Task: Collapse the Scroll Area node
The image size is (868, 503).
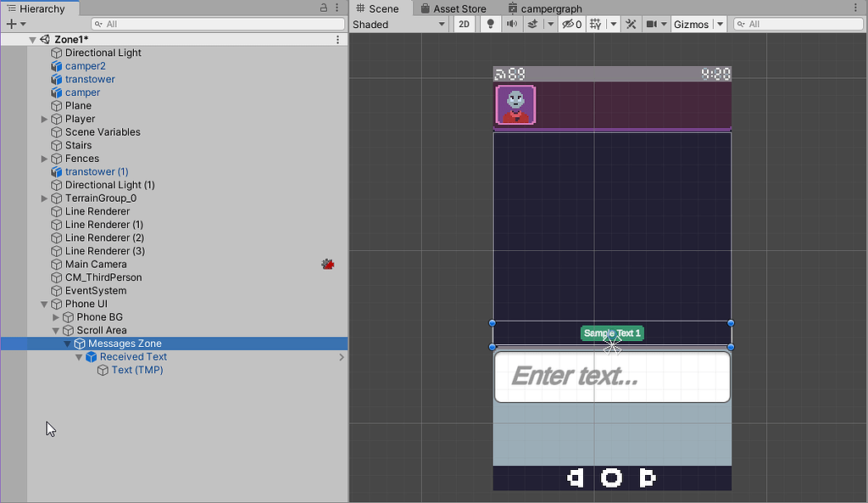Action: point(54,330)
